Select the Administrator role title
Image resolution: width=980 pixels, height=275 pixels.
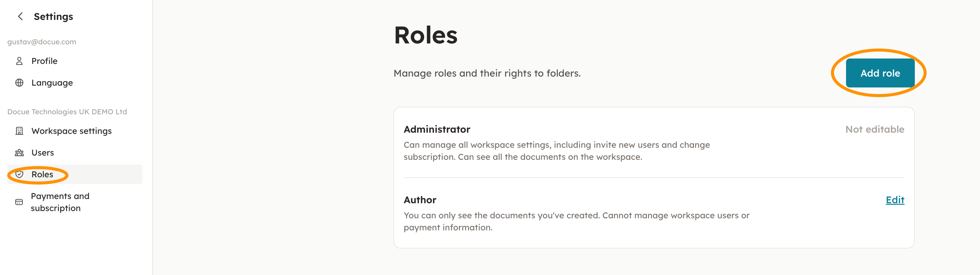tap(437, 129)
